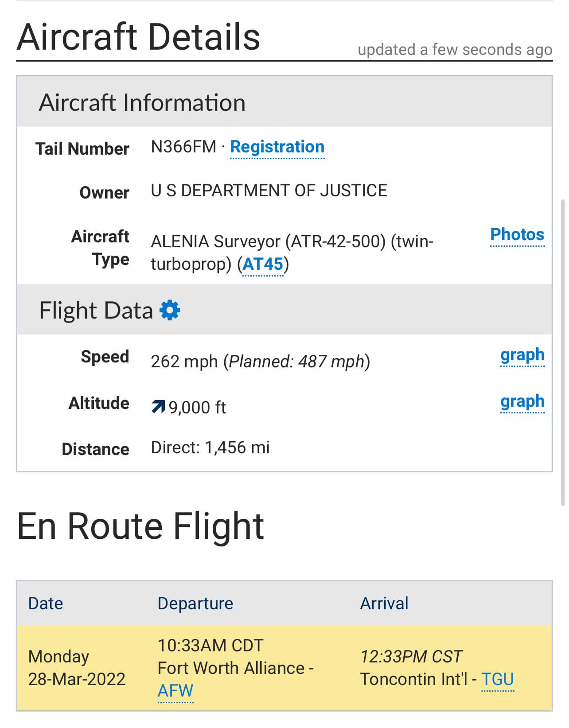This screenshot has height=728, width=569.
Task: Click the tail number N366FM text
Action: 183,147
